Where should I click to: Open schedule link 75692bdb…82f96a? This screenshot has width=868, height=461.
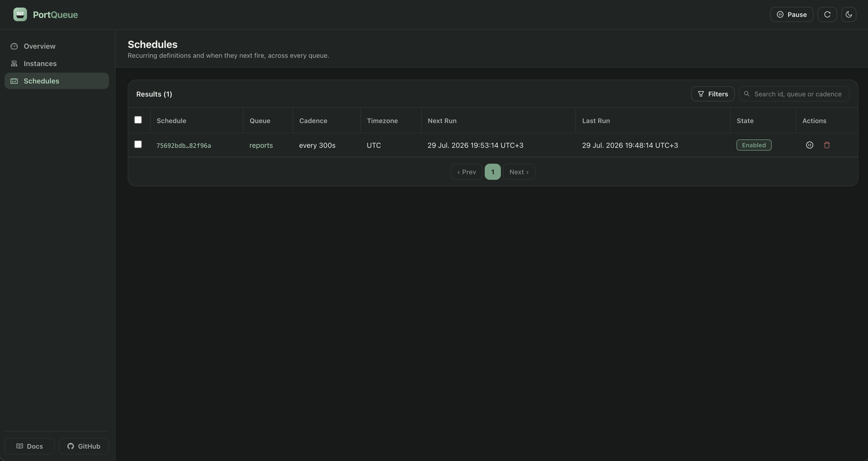pos(184,146)
